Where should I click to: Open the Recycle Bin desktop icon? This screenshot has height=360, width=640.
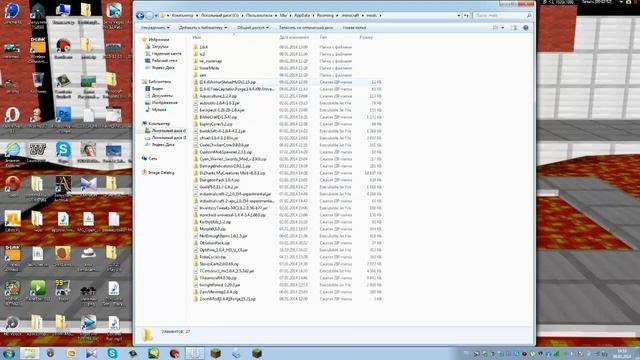tap(38, 80)
